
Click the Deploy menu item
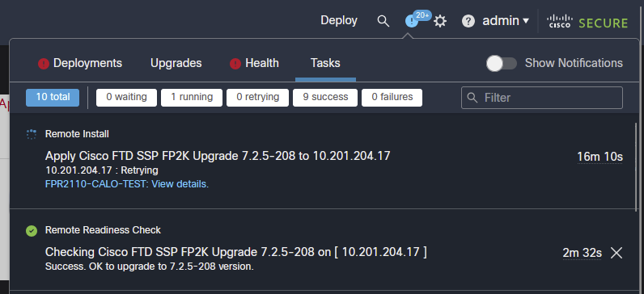point(339,21)
